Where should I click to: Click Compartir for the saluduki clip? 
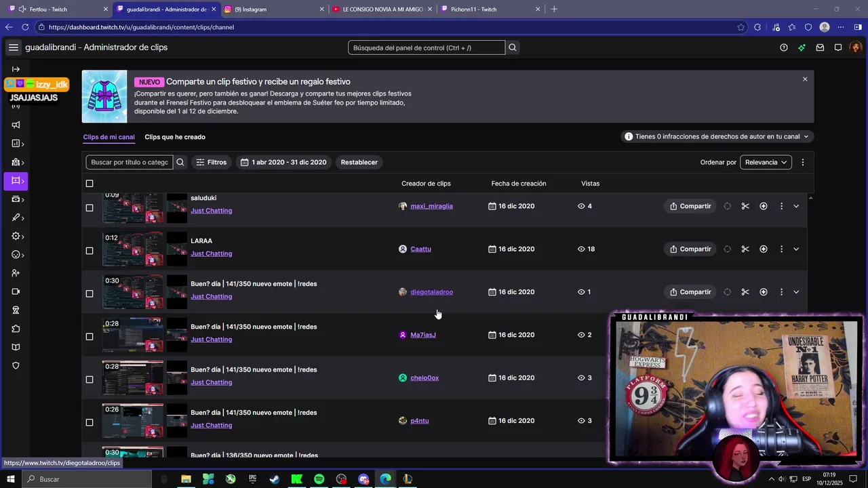[x=690, y=206]
